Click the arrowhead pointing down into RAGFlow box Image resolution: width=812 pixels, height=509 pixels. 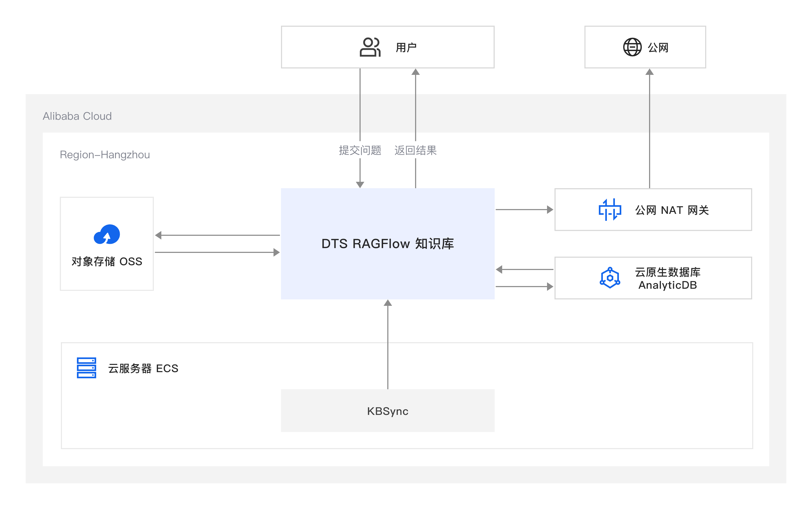[x=360, y=184]
